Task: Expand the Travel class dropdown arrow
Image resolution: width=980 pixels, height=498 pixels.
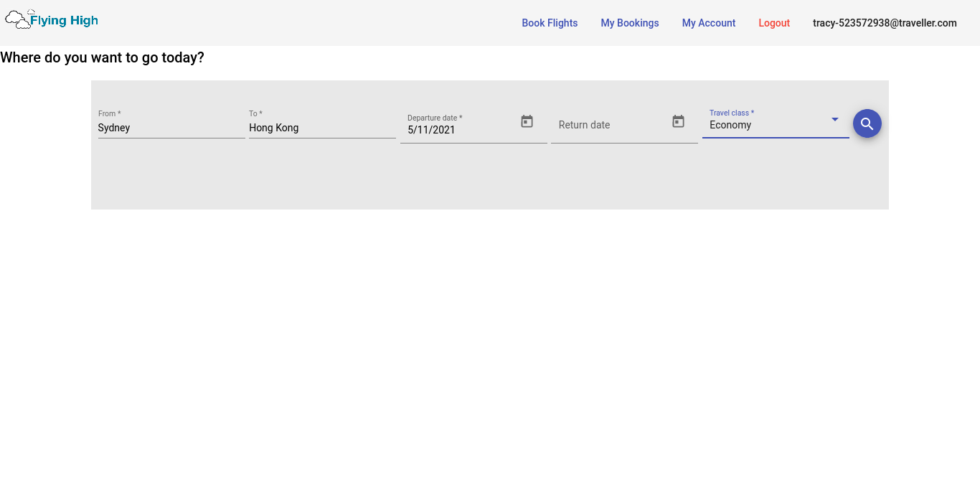Action: tap(835, 119)
